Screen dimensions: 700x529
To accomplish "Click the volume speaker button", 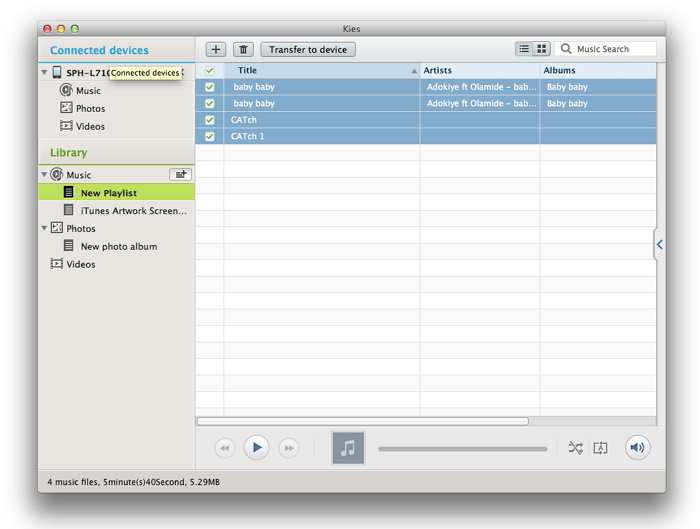I will [638, 447].
